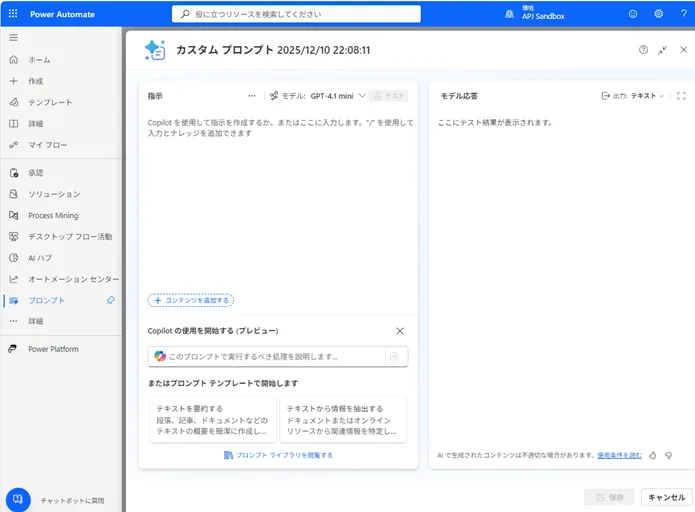
Task: Open the feedback smiley icon
Action: [x=633, y=14]
